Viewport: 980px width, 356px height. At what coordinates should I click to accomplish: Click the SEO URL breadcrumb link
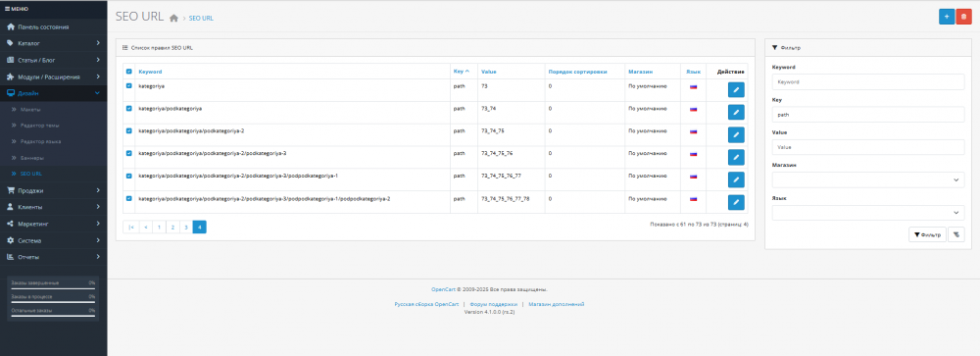201,19
